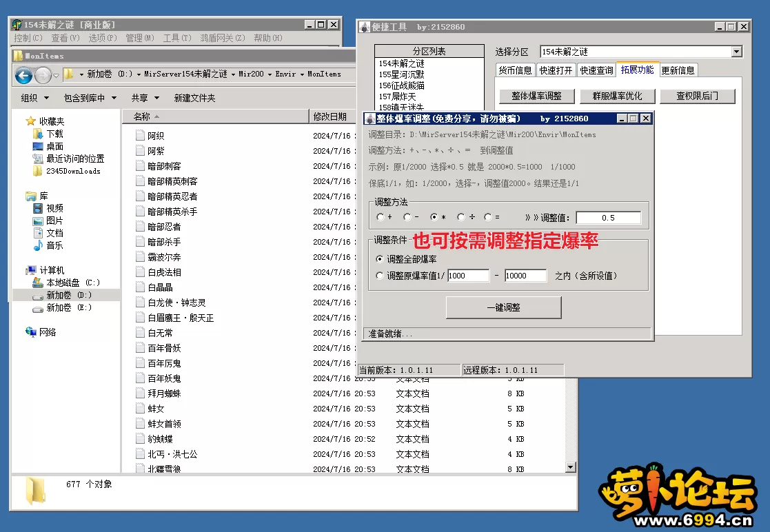Open 收藏夹 star favorites icon
This screenshot has width=770, height=532.
(30, 121)
